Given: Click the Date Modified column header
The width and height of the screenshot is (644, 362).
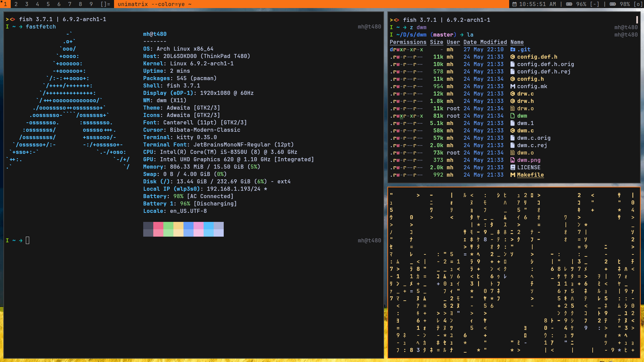Looking at the screenshot, I should tap(485, 42).
